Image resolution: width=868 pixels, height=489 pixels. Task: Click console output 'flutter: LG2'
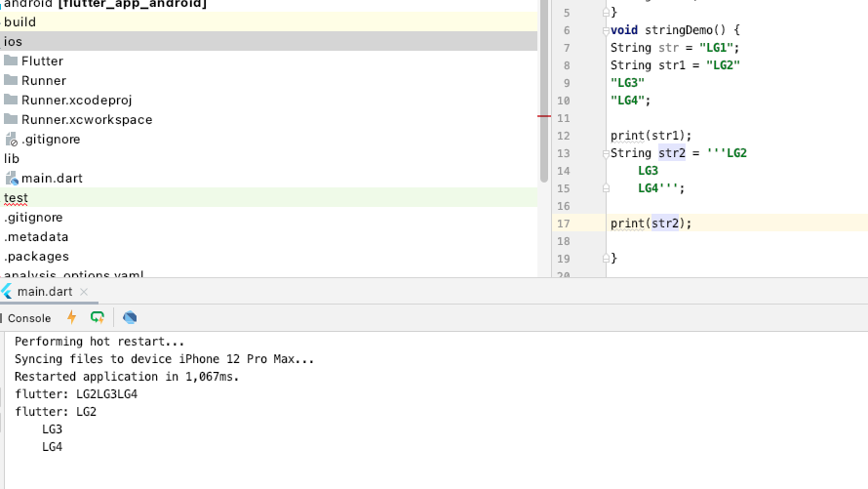(x=56, y=412)
